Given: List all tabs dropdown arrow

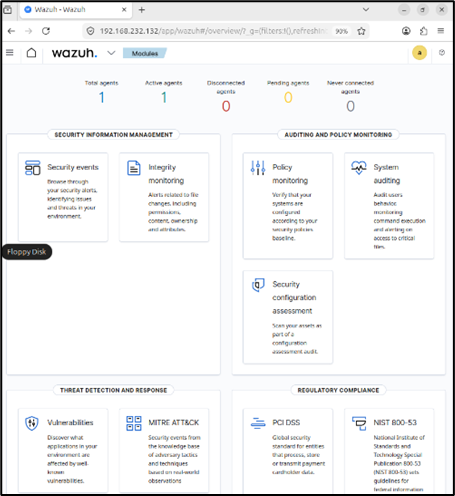Looking at the screenshot, I should click(366, 10).
